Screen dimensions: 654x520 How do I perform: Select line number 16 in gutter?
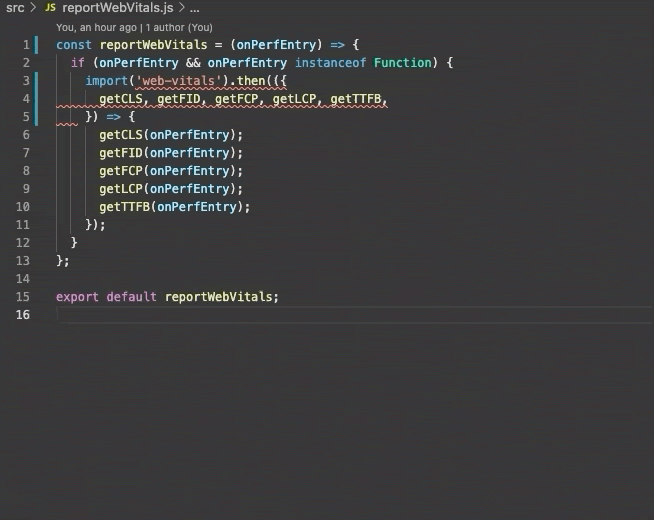(x=23, y=314)
